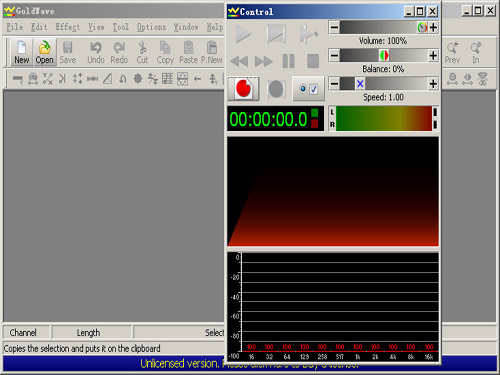Screen dimensions: 500x375
Task: Open the Window menu
Action: (x=186, y=27)
